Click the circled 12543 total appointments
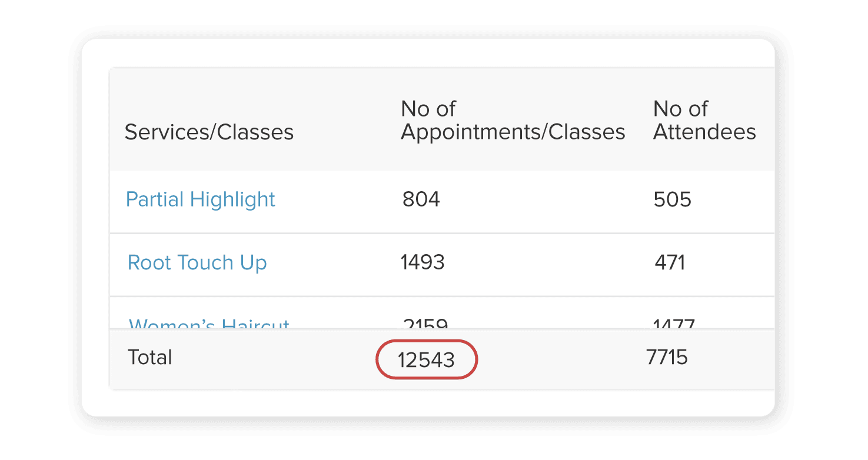Screen dimensions: 868x460 [x=426, y=360]
